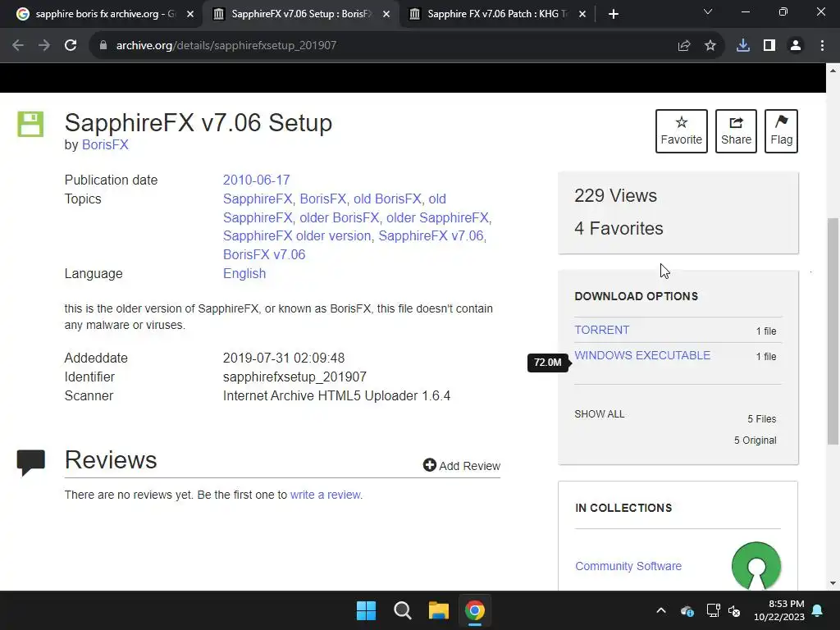The width and height of the screenshot is (840, 630).
Task: Open the Community Software collection link
Action: tap(628, 566)
